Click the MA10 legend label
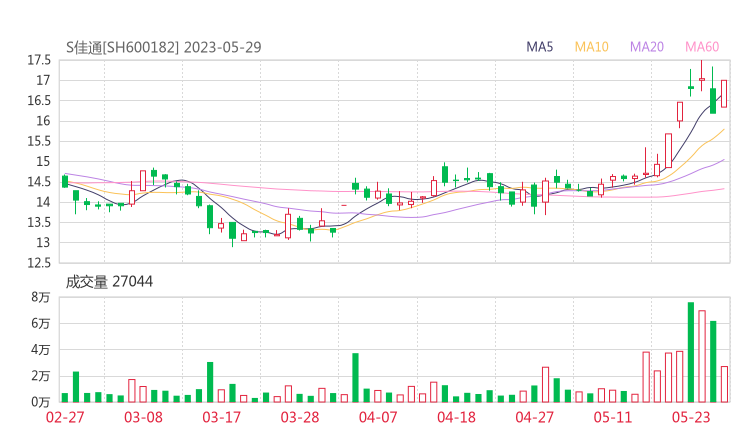This screenshot has width=740, height=440. click(591, 47)
